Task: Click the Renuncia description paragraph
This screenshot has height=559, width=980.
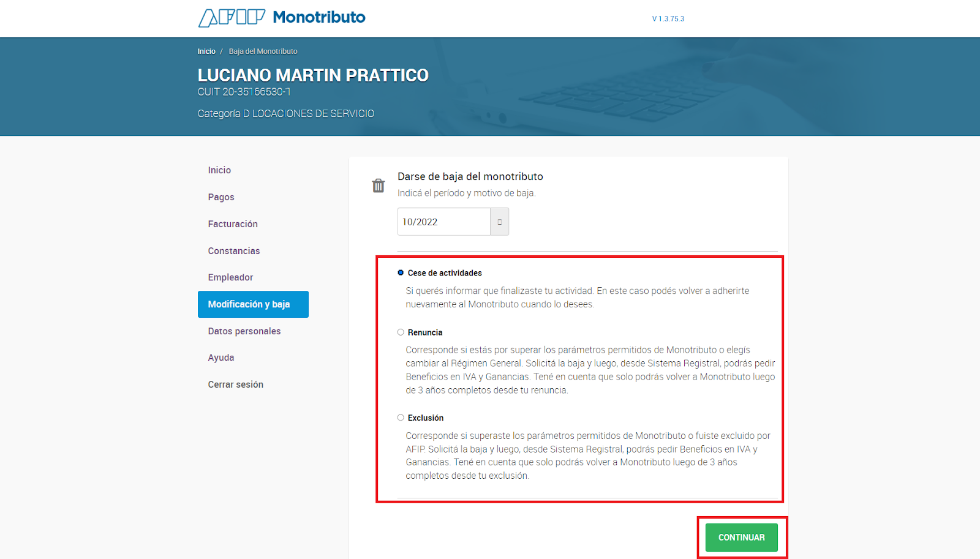Action: (590, 370)
